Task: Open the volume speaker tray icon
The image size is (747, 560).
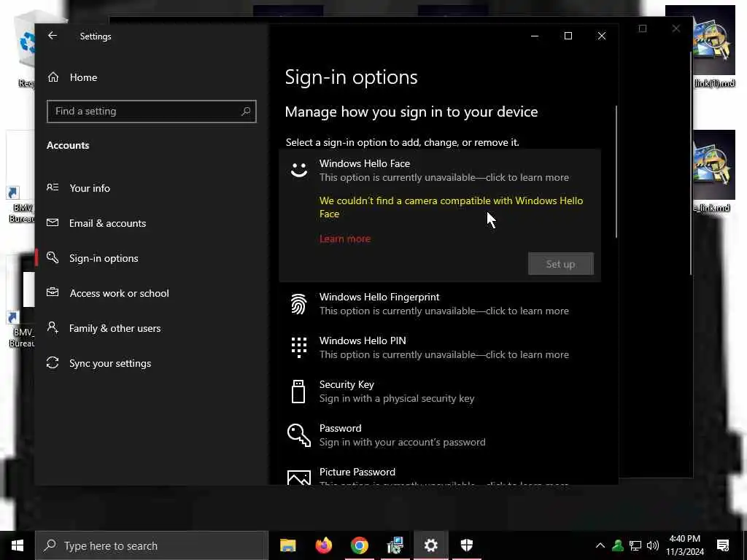Action: click(653, 545)
